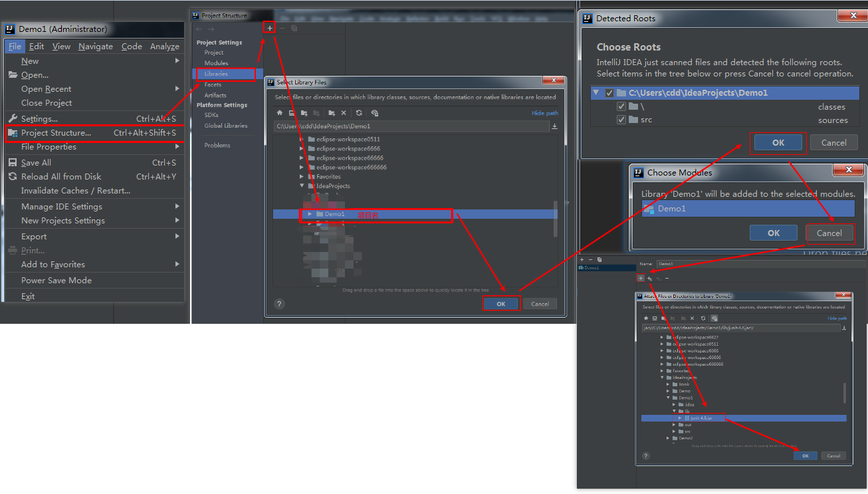Click plus icon below library Name field
Image resolution: width=868 pixels, height=494 pixels.
click(x=641, y=278)
